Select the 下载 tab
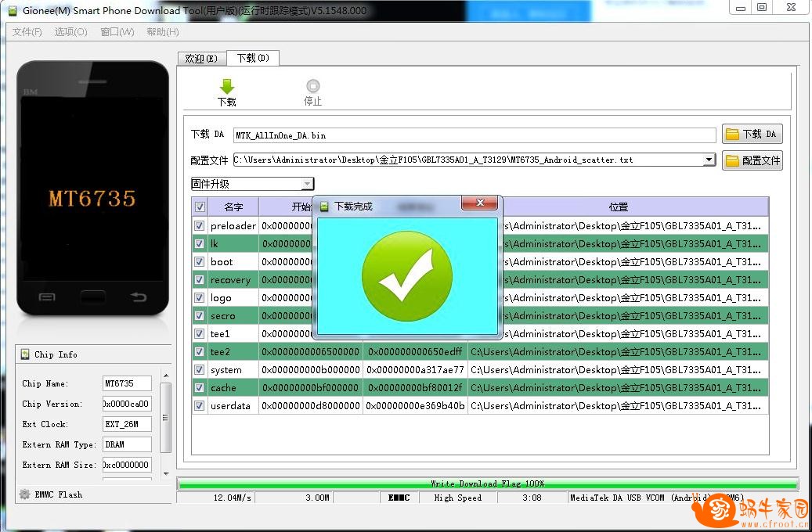The height and width of the screenshot is (532, 812). [x=253, y=58]
